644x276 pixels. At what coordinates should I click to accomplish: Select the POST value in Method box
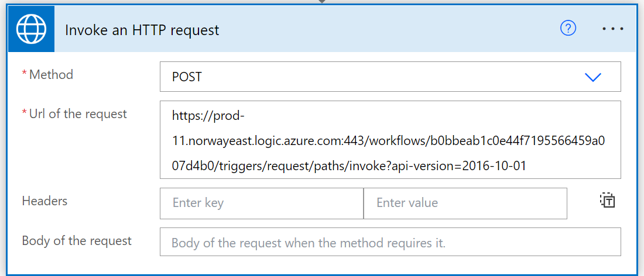click(187, 77)
